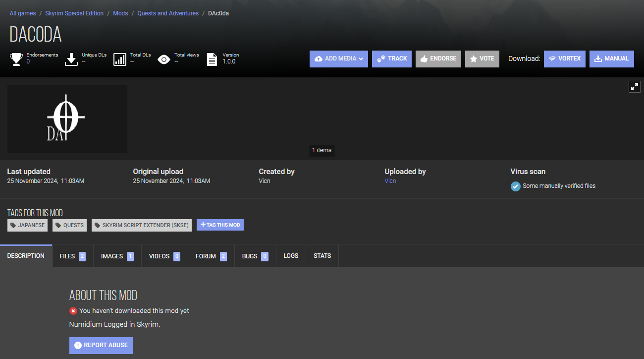Open uploader Vicn's profile link
644x359 pixels.
tap(390, 181)
